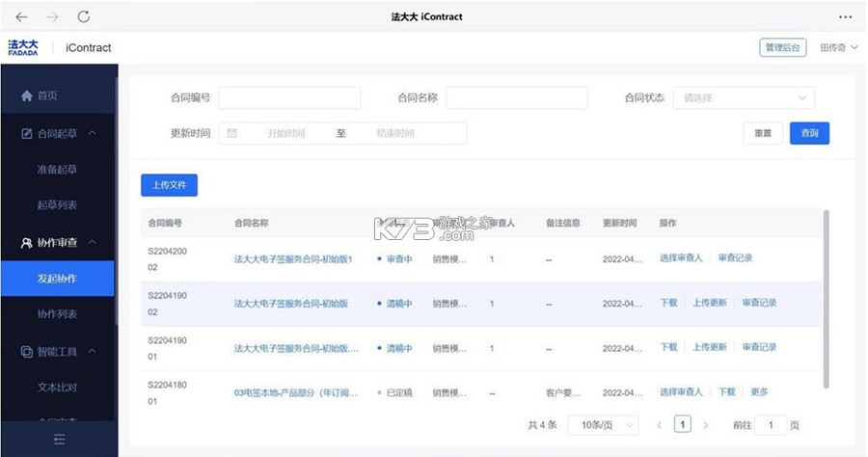Collapse the 协作审查 menu chevron
Viewport: 868px width, 457px height.
(x=93, y=242)
